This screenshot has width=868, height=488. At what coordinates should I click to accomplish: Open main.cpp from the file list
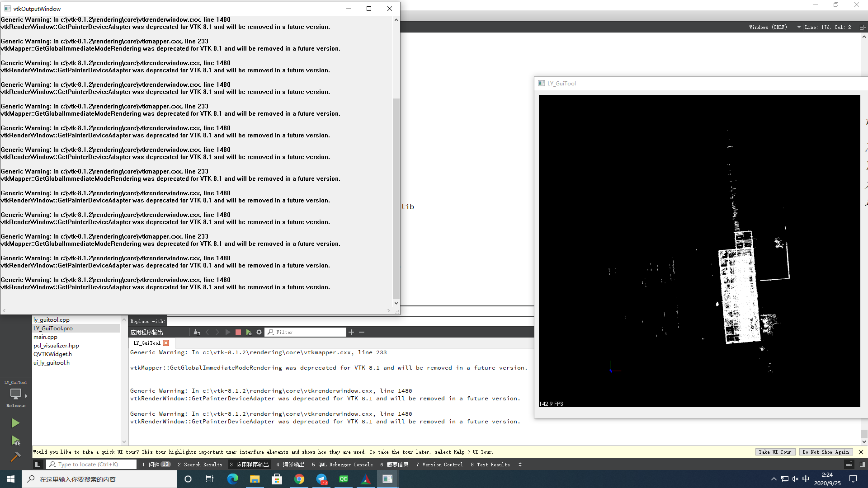tap(45, 337)
